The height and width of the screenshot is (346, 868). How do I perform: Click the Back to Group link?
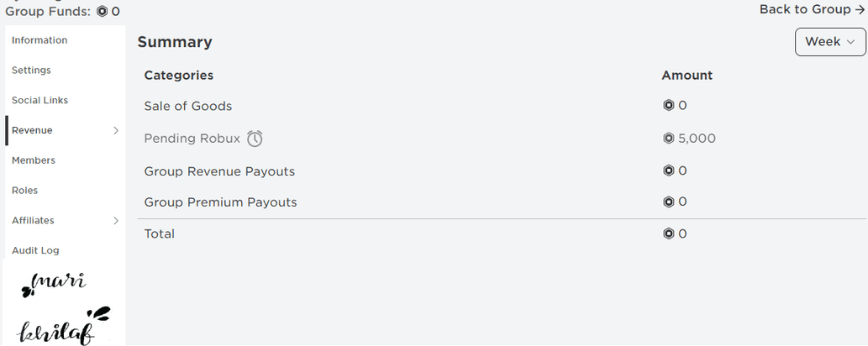click(812, 9)
